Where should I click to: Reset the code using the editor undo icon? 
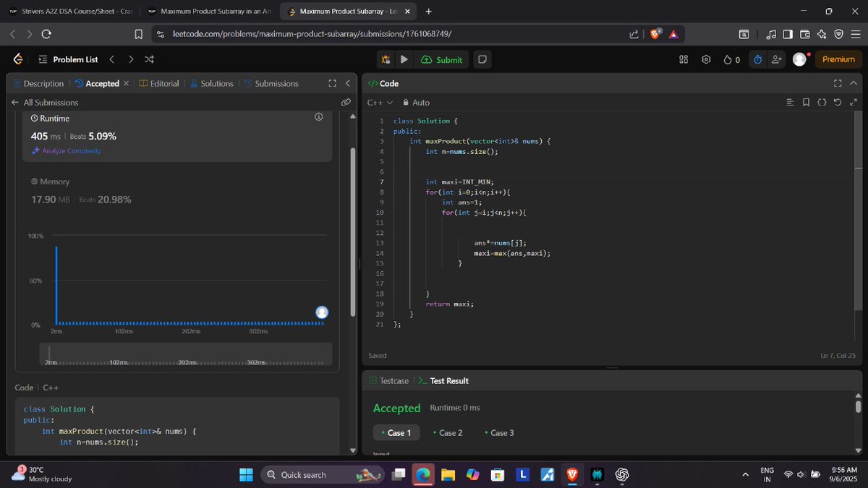[838, 103]
